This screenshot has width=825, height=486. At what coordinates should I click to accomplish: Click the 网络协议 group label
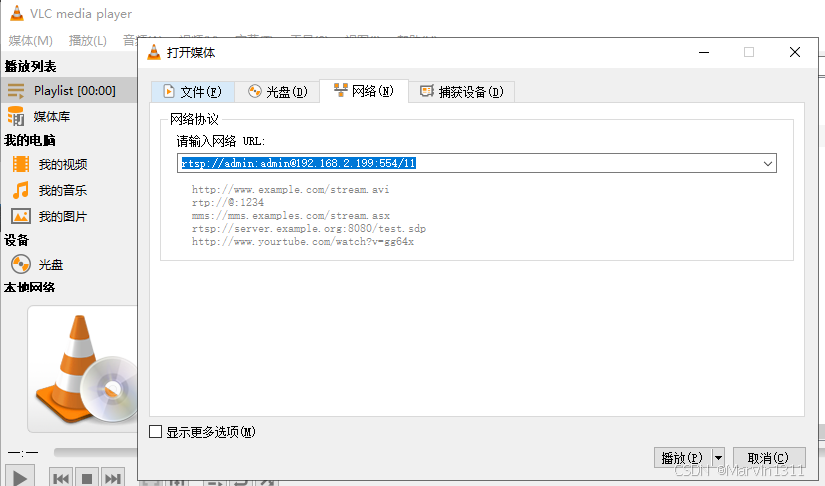[x=194, y=119]
